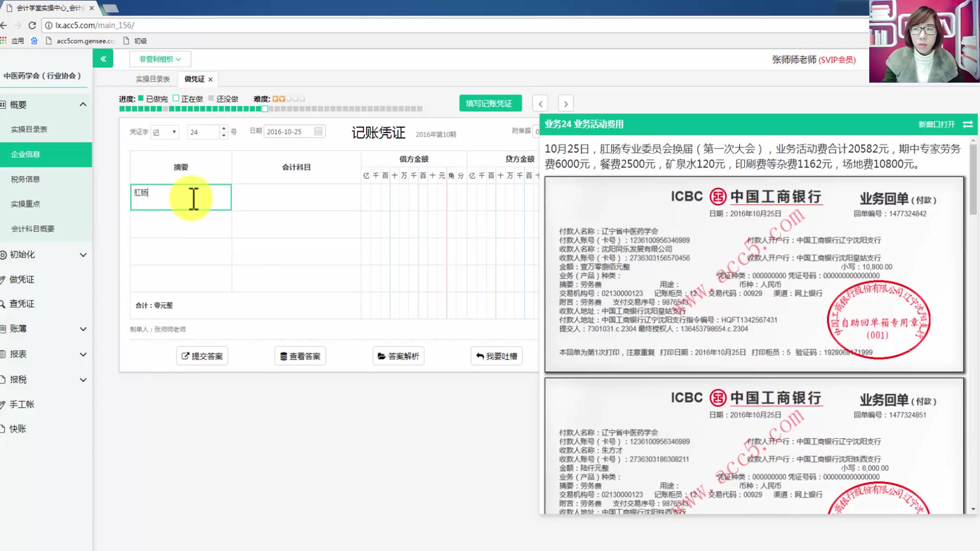Click the task progress bar
The height and width of the screenshot is (551, 980).
click(x=271, y=109)
